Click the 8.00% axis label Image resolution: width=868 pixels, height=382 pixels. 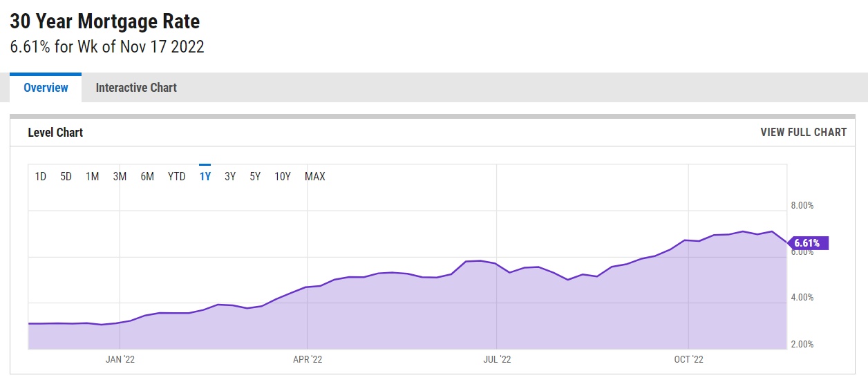[x=802, y=205]
